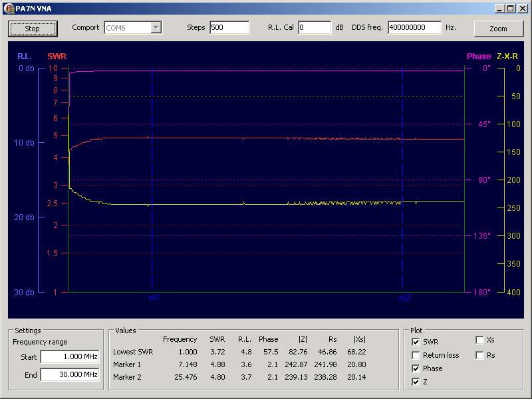The height and width of the screenshot is (399, 532).
Task: Click the R.L. Cal input field
Action: point(314,27)
